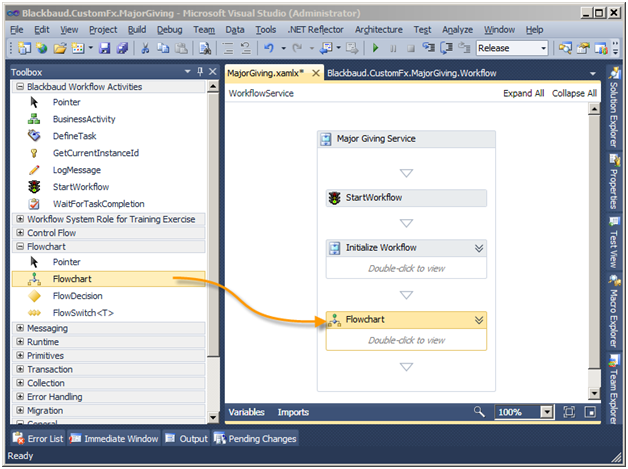Open the Variables pane
The width and height of the screenshot is (628, 469).
pos(247,412)
